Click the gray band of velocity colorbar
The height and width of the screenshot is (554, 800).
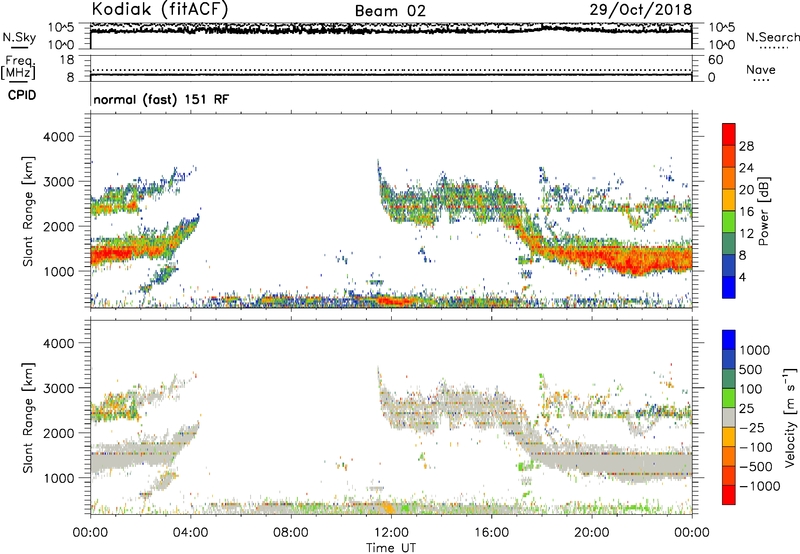(729, 418)
